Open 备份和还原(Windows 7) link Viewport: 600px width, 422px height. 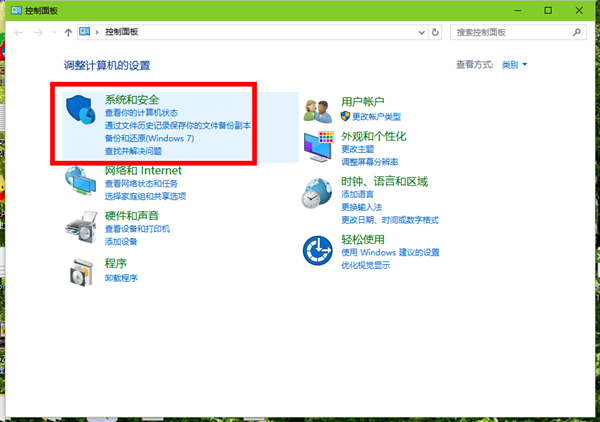click(x=150, y=138)
